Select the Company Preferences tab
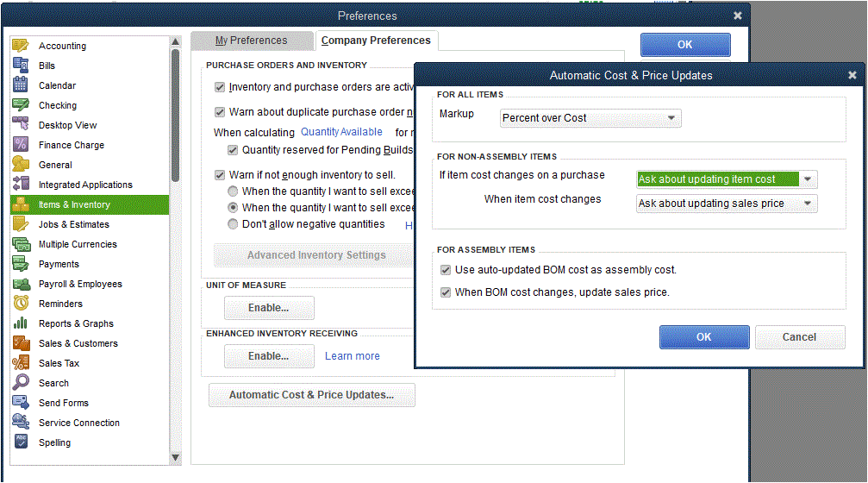This screenshot has height=483, width=868. coord(376,41)
